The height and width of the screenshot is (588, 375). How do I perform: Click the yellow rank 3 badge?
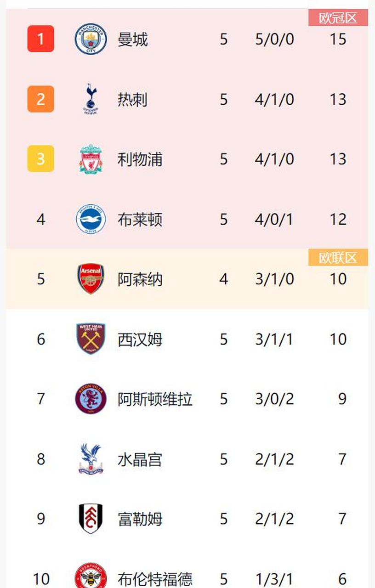(x=41, y=159)
